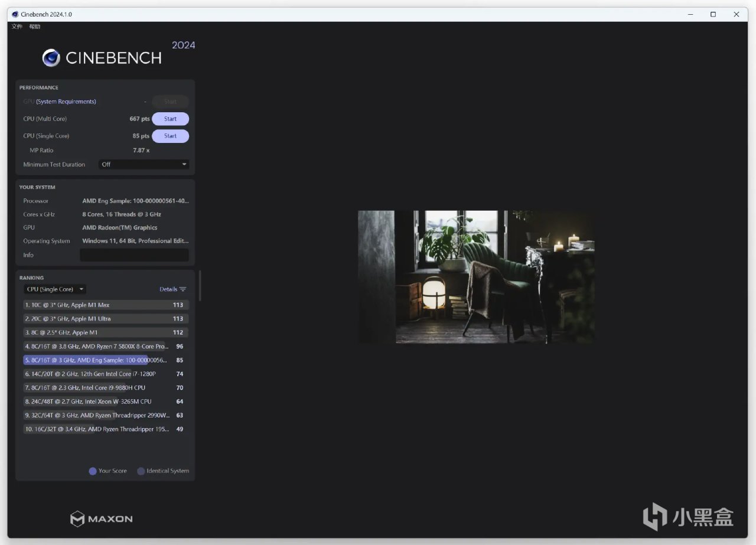Click the Minimum Test Duration label

(x=54, y=164)
